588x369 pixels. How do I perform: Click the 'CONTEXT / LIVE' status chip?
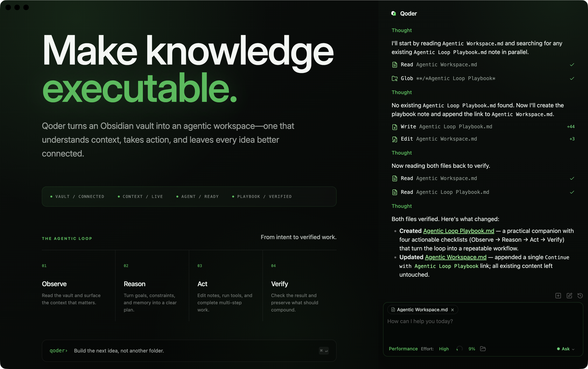(140, 197)
